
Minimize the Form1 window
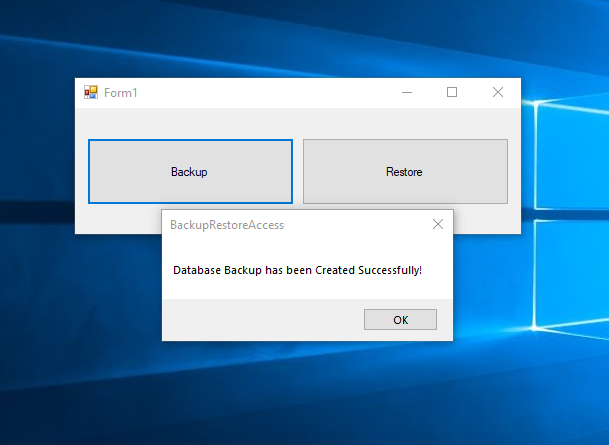tap(407, 92)
